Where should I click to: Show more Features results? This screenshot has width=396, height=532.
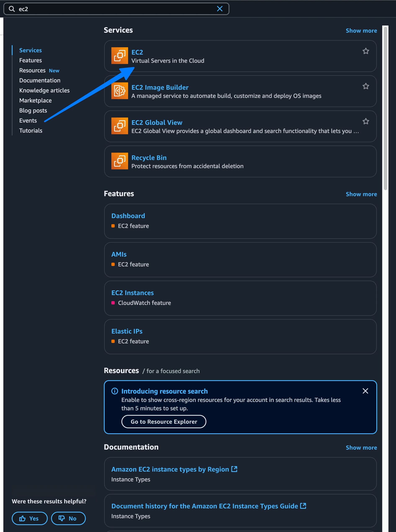(361, 194)
